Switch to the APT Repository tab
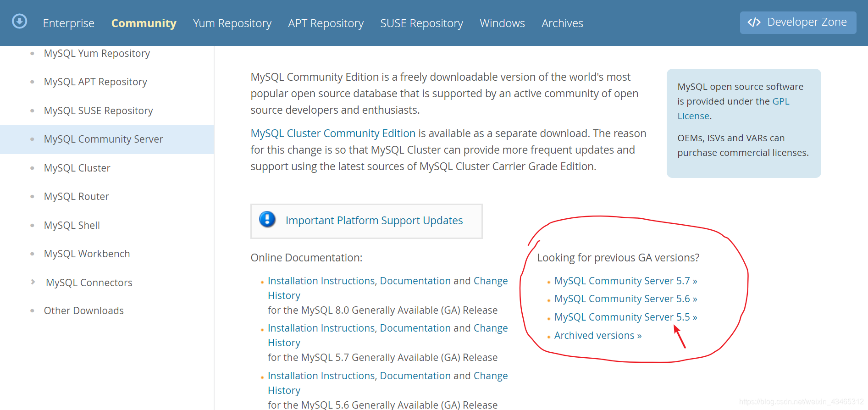This screenshot has height=410, width=868. click(326, 23)
